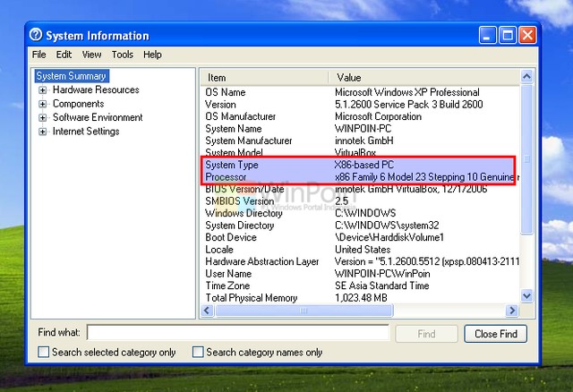Click the value Microsoft Windows XP Professional
The width and height of the screenshot is (573, 392).
(x=407, y=92)
